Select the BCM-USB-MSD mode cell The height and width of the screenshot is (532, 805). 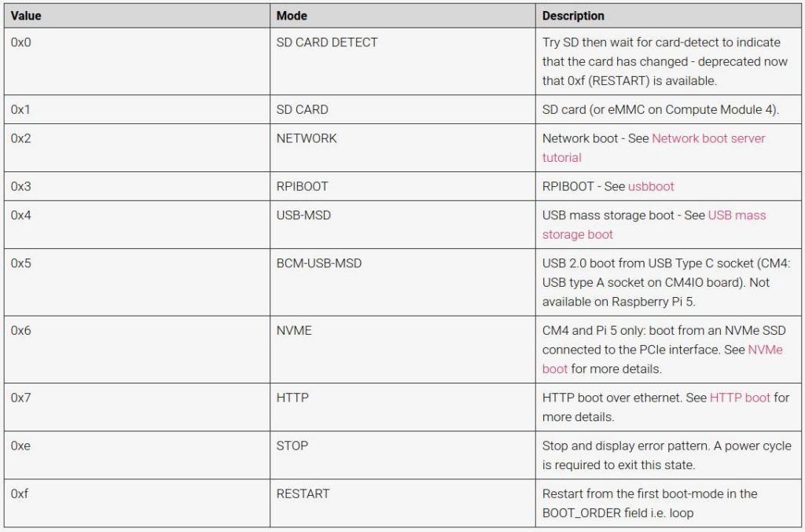[x=402, y=282]
